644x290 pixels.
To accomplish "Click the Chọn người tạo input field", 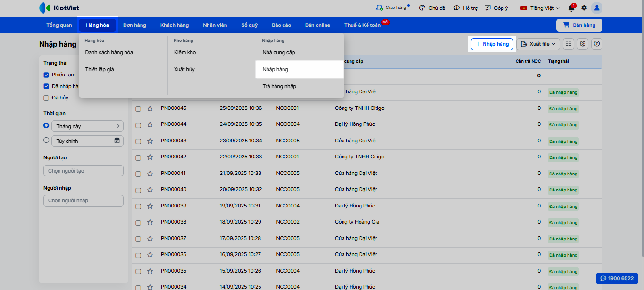I will (83, 171).
